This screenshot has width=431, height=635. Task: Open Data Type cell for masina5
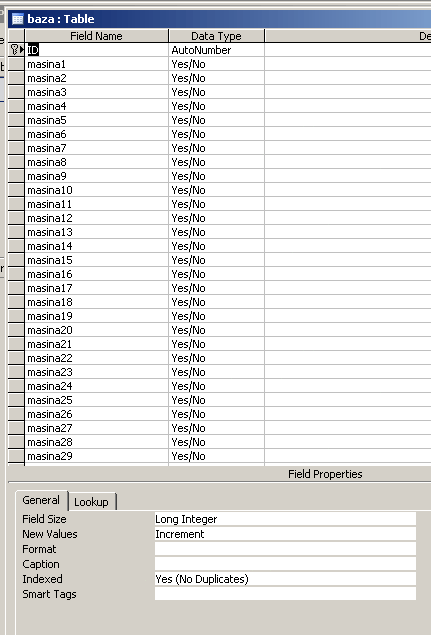216,120
